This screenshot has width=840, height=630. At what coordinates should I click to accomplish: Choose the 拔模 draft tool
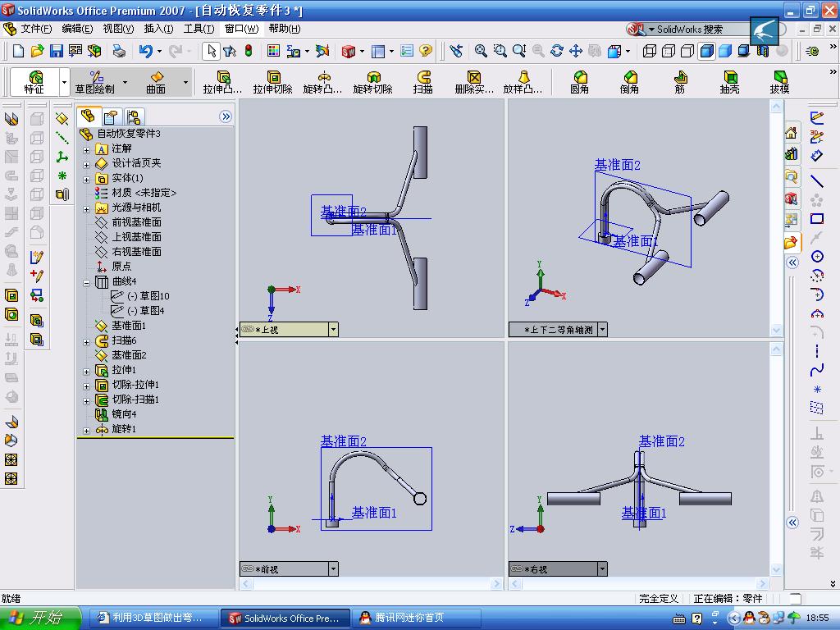(779, 83)
